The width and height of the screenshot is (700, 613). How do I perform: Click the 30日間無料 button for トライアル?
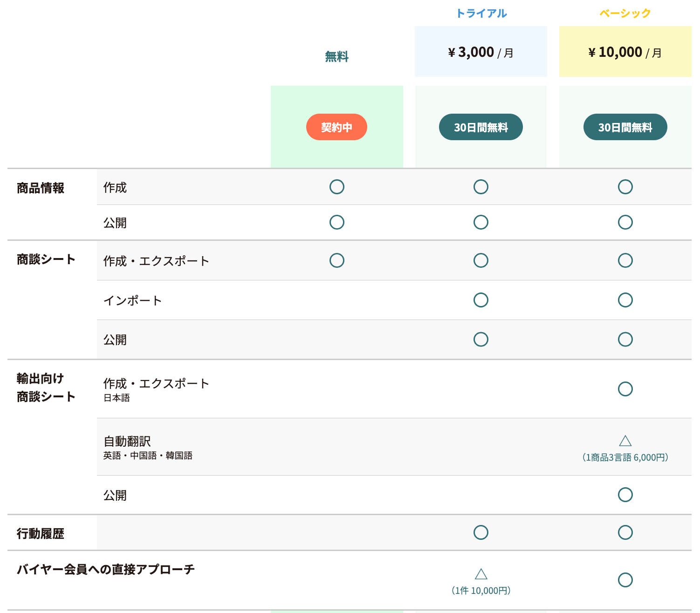tap(480, 126)
